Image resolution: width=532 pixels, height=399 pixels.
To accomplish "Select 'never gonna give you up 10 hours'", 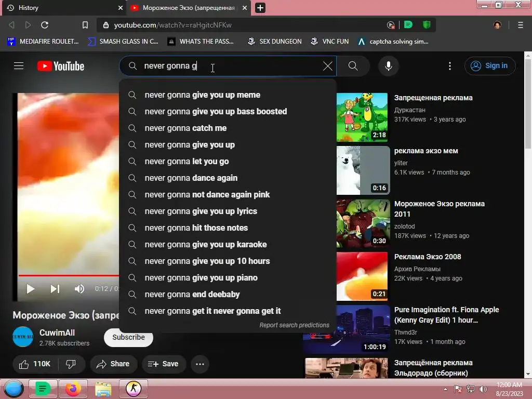I will 228,261.
